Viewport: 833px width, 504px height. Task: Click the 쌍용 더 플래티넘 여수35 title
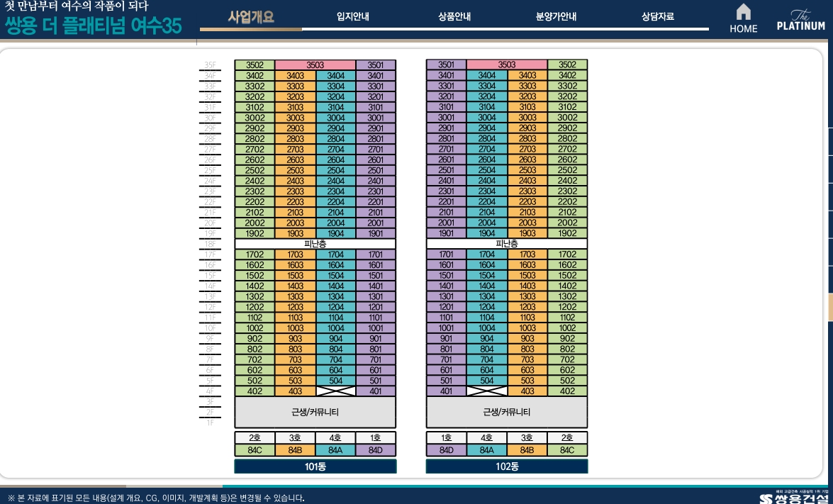(93, 26)
